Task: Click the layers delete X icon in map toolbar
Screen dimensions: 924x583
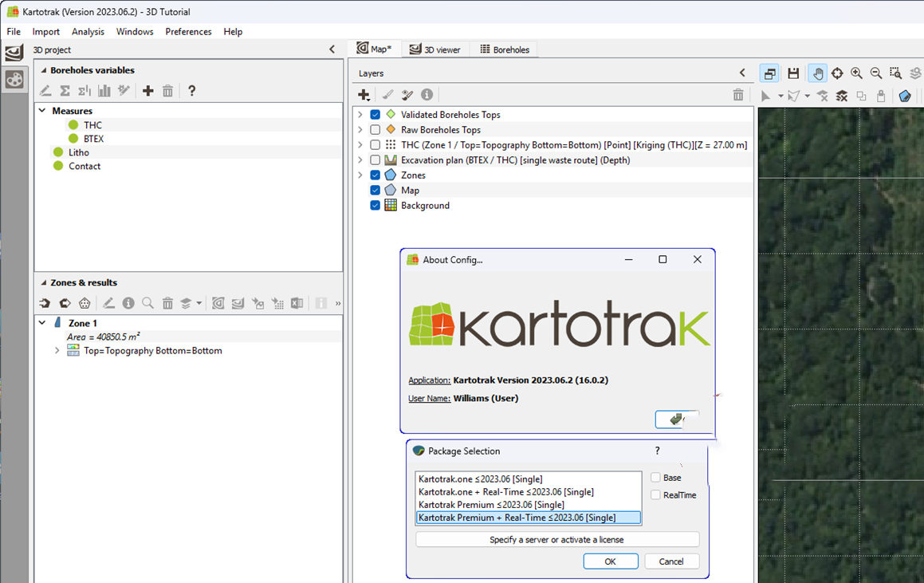Action: (x=842, y=96)
